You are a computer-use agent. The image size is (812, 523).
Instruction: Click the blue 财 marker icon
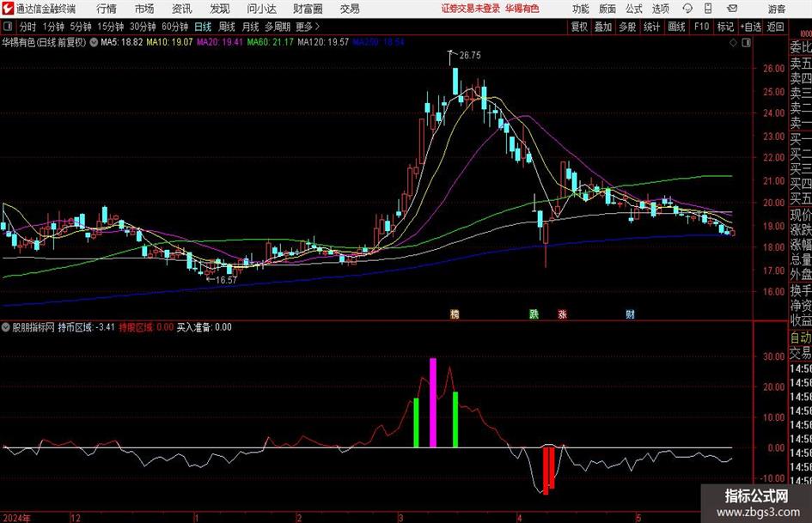[x=630, y=313]
